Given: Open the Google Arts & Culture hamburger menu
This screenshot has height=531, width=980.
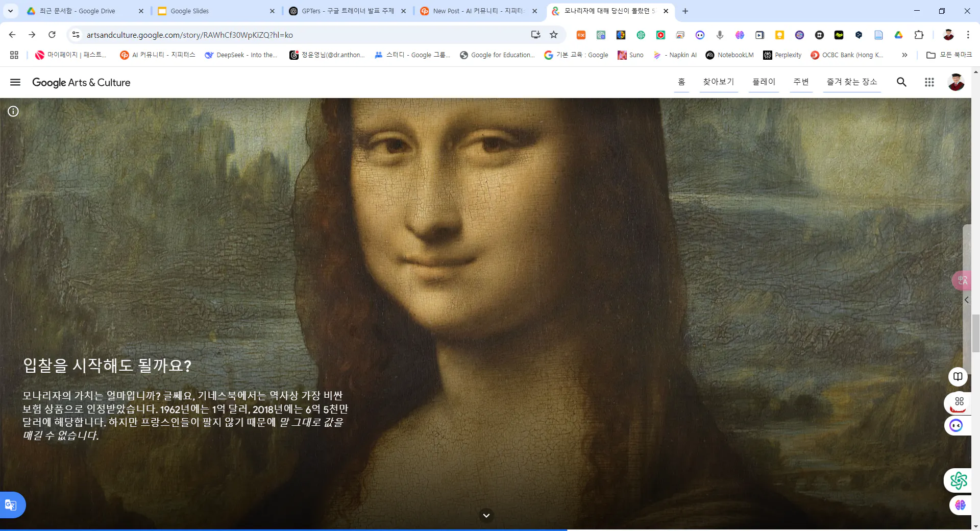Looking at the screenshot, I should [x=15, y=82].
